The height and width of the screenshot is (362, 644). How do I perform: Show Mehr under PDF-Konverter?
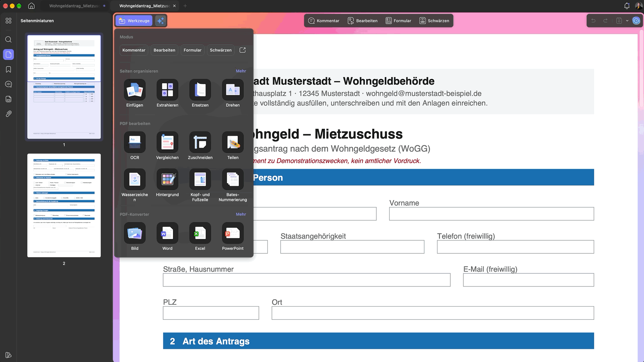(x=241, y=214)
